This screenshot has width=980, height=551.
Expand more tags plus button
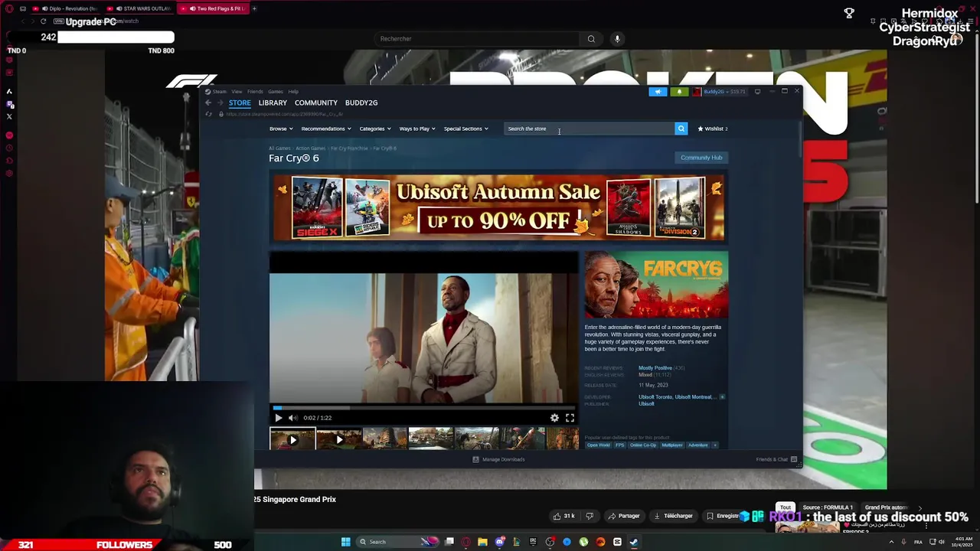pos(715,445)
